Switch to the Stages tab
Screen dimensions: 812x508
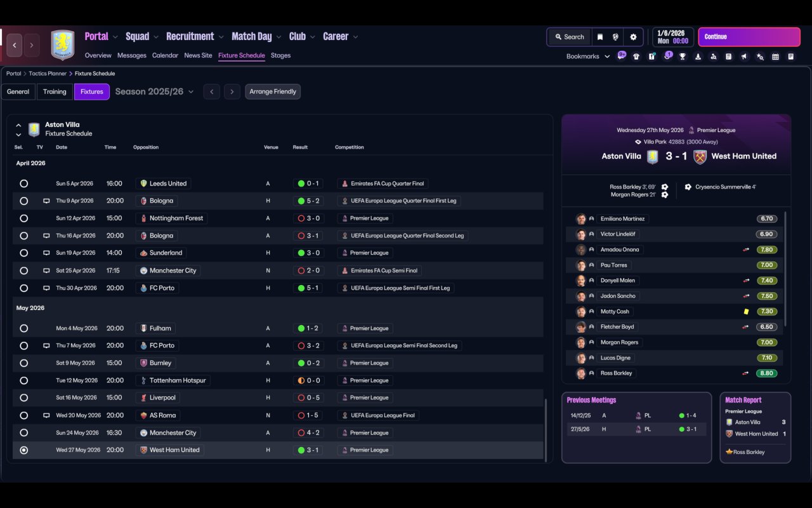(x=280, y=55)
